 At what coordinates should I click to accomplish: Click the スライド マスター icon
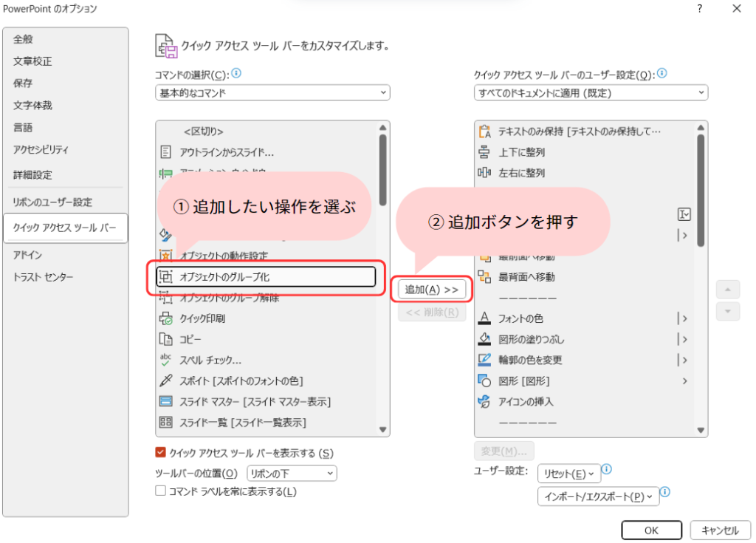[165, 402]
